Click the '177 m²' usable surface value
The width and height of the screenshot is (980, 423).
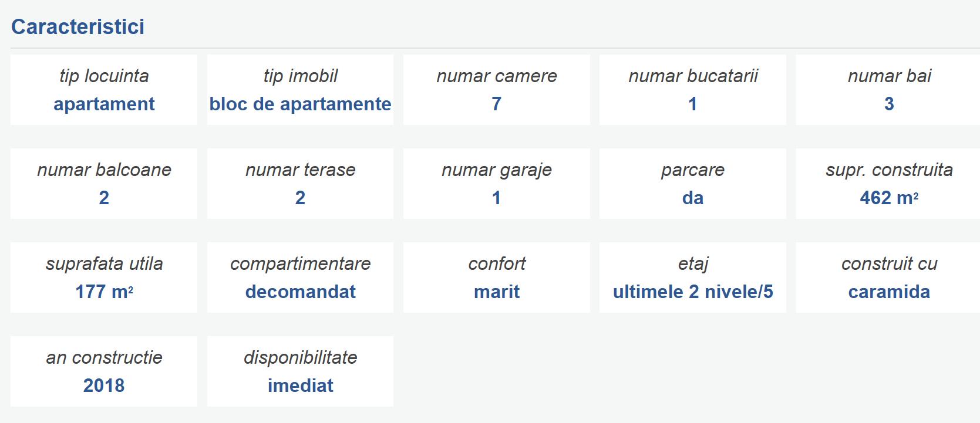(104, 292)
